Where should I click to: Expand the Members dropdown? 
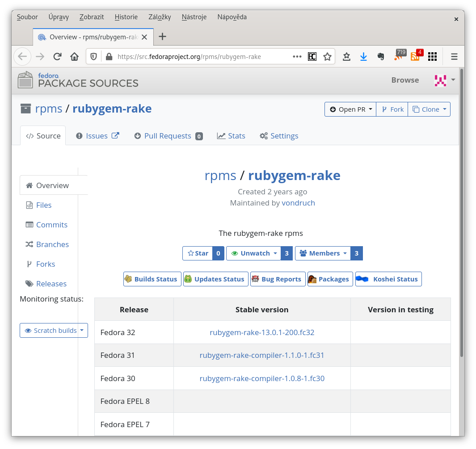pyautogui.click(x=323, y=253)
